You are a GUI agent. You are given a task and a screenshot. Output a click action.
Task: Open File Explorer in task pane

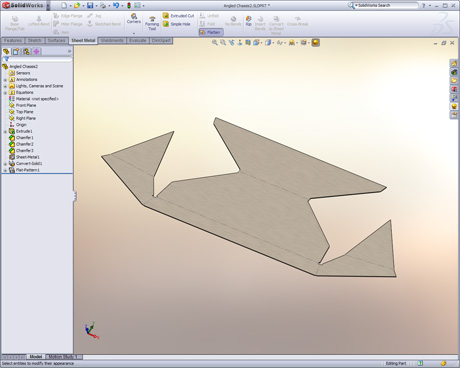click(454, 81)
